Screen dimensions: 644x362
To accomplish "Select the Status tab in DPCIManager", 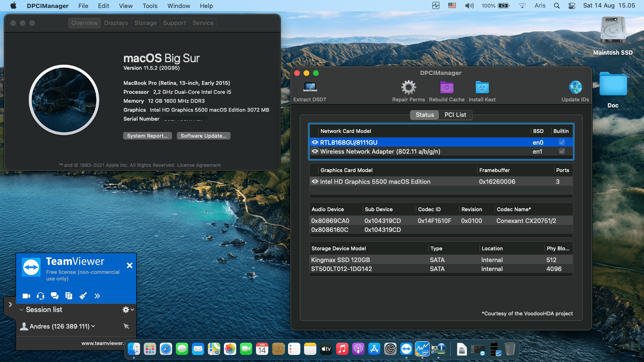I will pyautogui.click(x=425, y=115).
